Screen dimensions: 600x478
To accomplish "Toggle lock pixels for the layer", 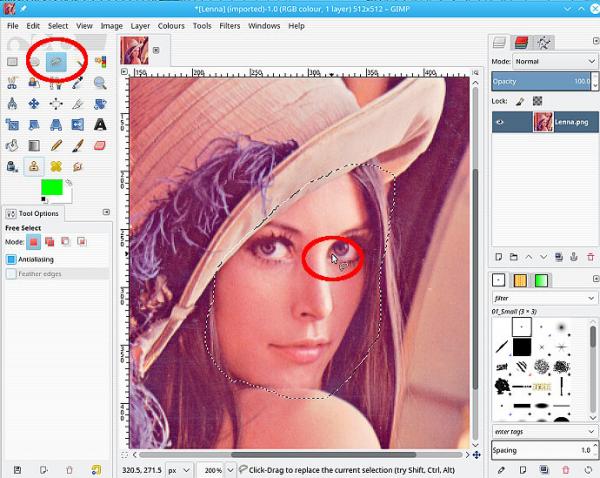I will tap(520, 101).
